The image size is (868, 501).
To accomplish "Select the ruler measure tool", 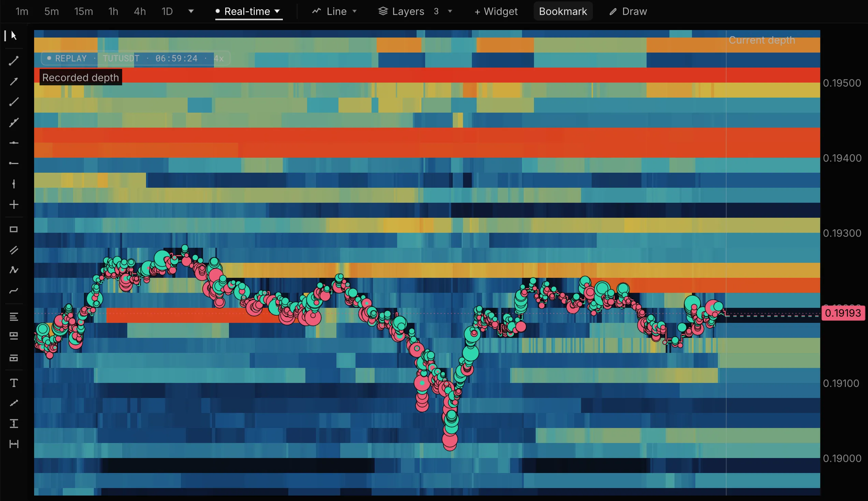I will [x=14, y=403].
